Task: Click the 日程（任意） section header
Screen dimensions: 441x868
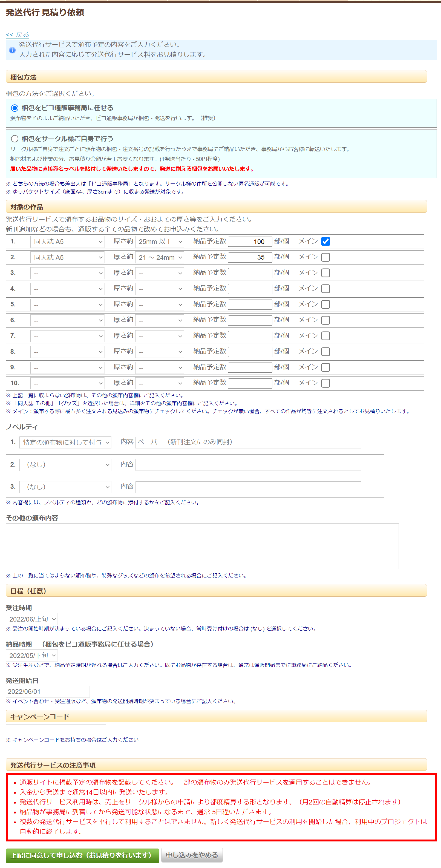Action: [216, 591]
